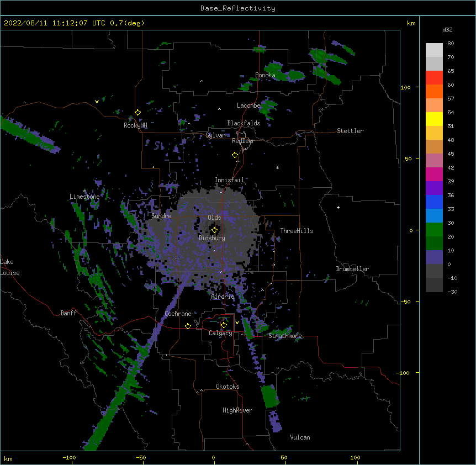Select the purple swatch between 39 and 36
476x465 pixels.
click(434, 188)
